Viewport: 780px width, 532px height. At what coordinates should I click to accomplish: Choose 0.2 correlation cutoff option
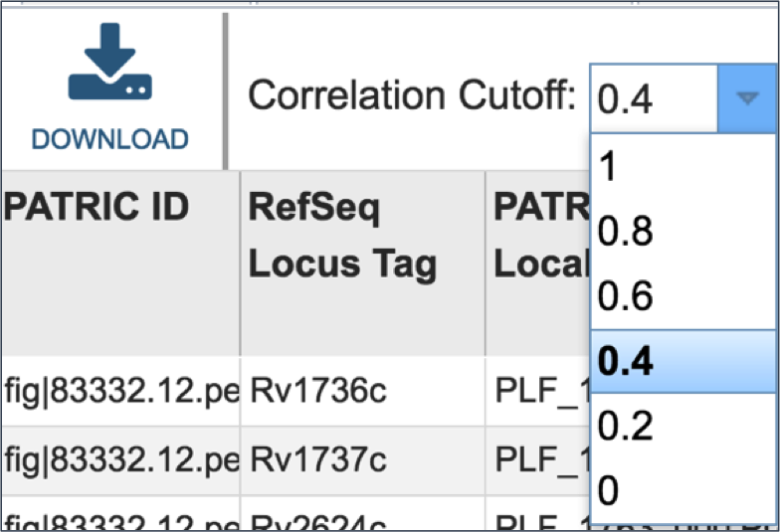pyautogui.click(x=682, y=426)
